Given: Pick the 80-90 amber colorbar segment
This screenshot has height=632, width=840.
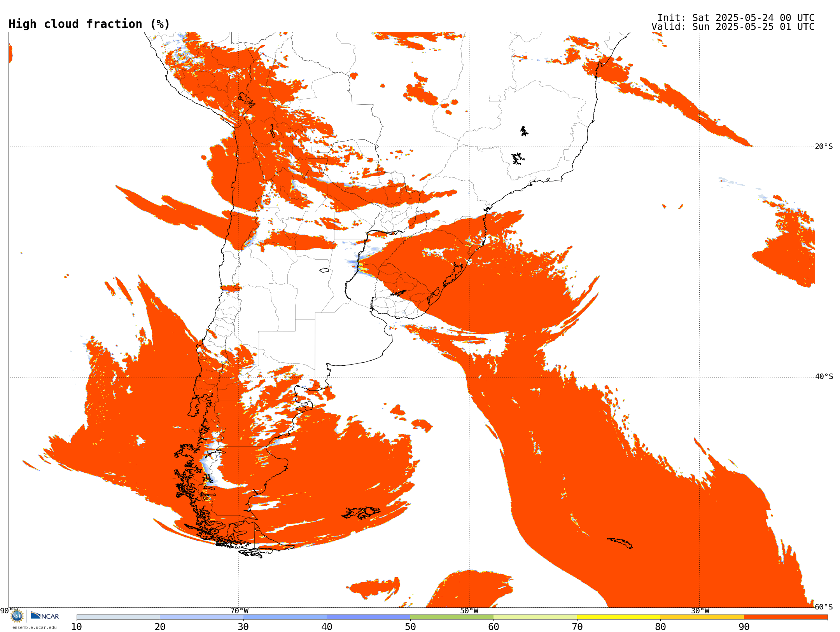Looking at the screenshot, I should [702, 617].
